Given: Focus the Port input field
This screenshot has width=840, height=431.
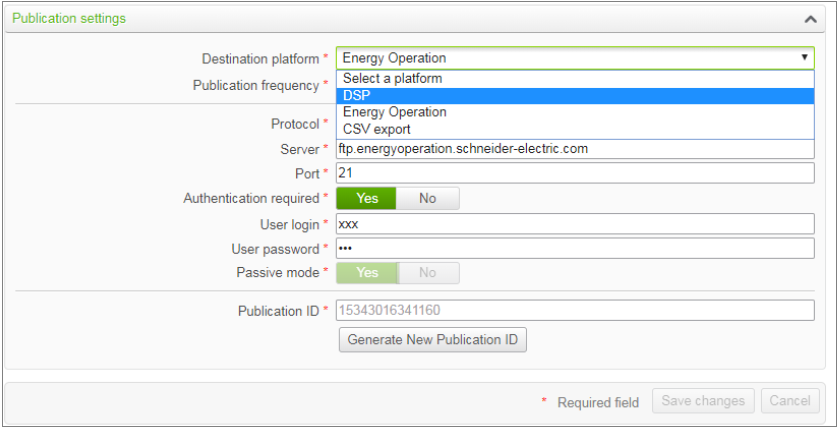Looking at the screenshot, I should tap(575, 173).
